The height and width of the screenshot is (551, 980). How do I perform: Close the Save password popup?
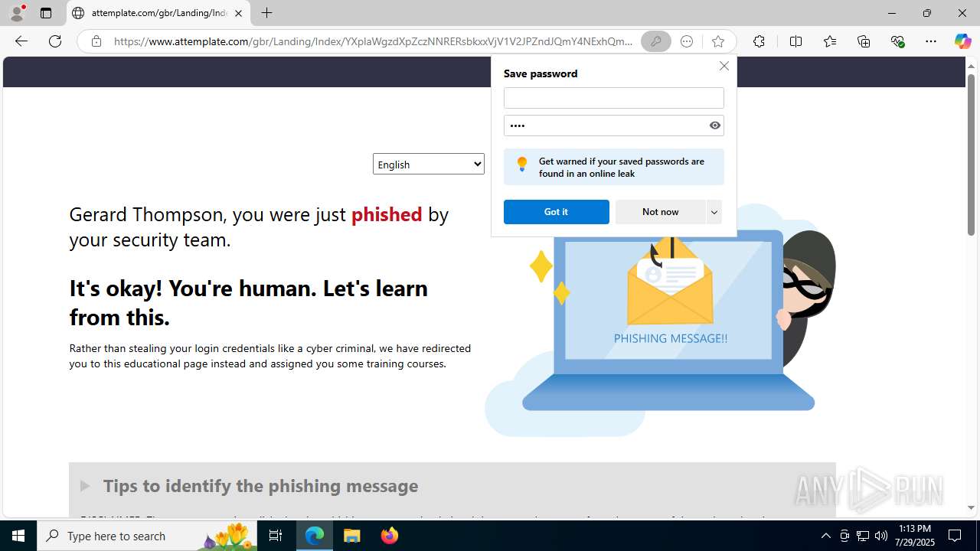pyautogui.click(x=724, y=66)
